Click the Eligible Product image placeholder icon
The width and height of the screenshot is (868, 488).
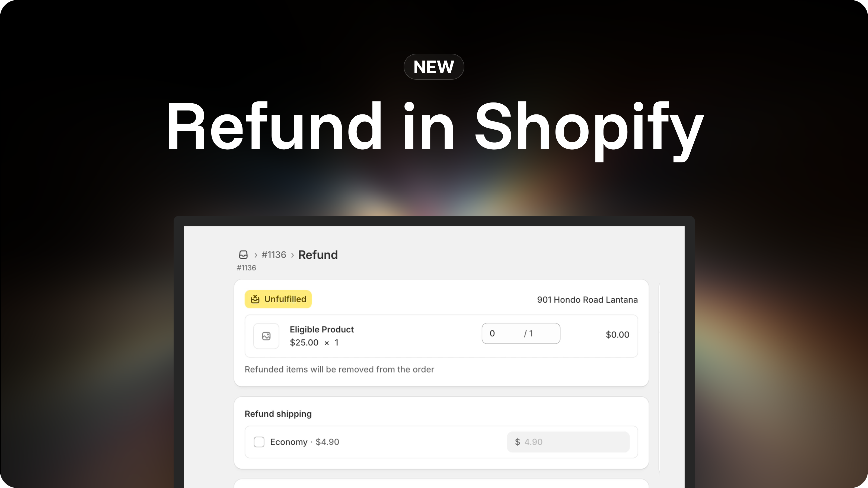click(x=266, y=336)
